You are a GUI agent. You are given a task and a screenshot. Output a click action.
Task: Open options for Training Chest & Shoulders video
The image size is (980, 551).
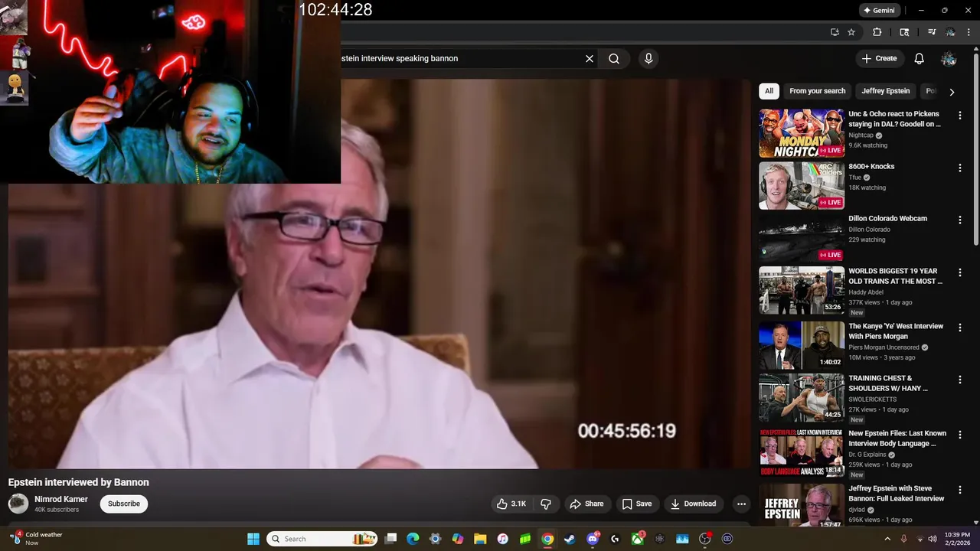click(x=960, y=380)
